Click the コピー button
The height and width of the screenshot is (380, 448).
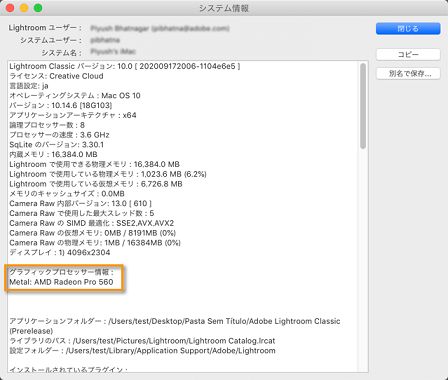(408, 54)
